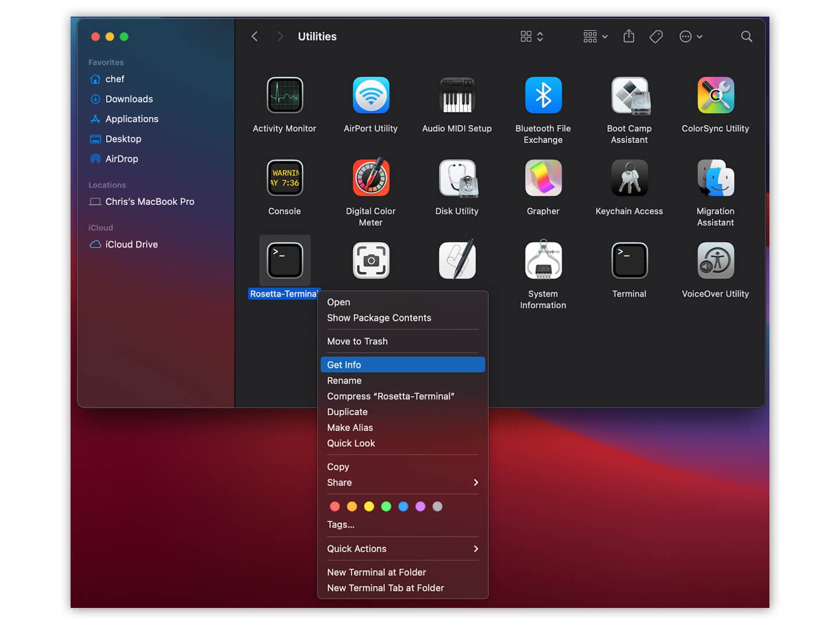Select the ColorSync Utility icon
840x624 pixels.
pos(715,95)
